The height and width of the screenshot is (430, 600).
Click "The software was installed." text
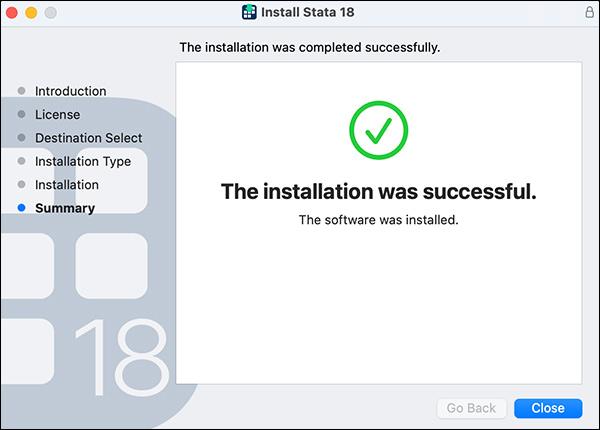click(x=378, y=220)
